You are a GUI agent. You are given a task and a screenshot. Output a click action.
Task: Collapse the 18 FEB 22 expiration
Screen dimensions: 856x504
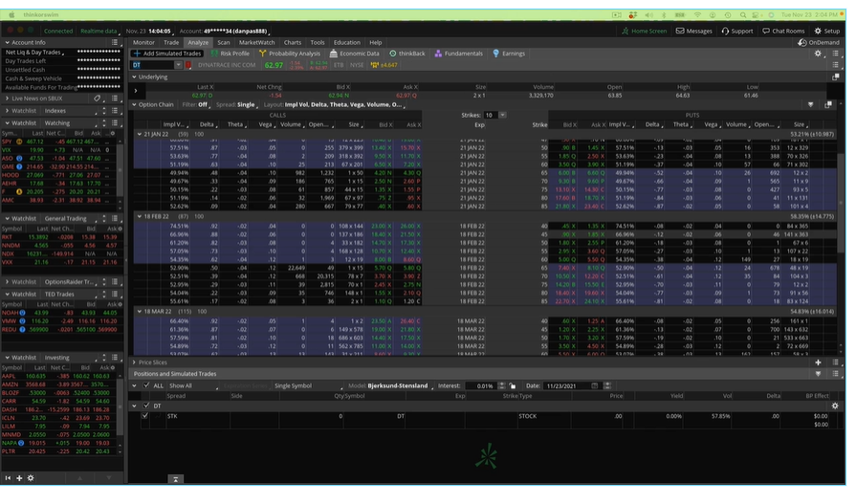pos(140,216)
